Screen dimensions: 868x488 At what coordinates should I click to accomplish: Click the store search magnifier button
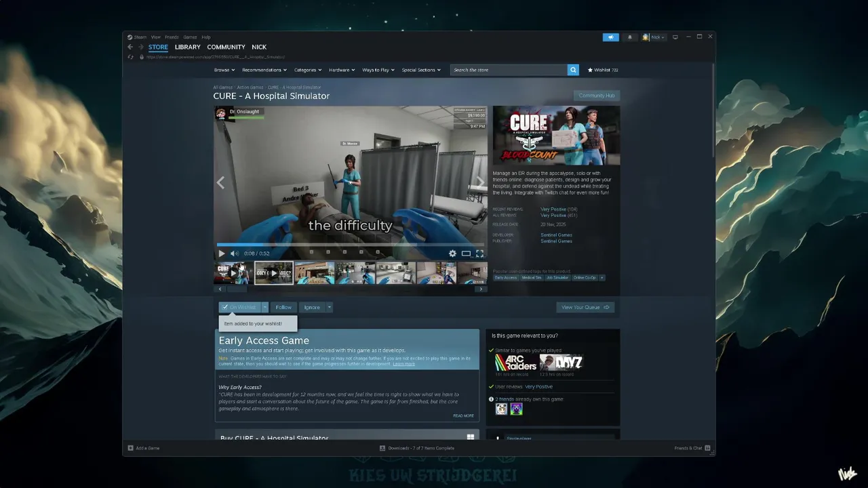click(x=573, y=70)
